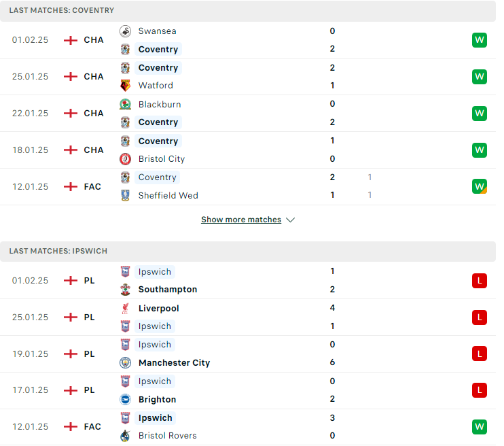Expand the Show more matches chevron

pos(290,220)
